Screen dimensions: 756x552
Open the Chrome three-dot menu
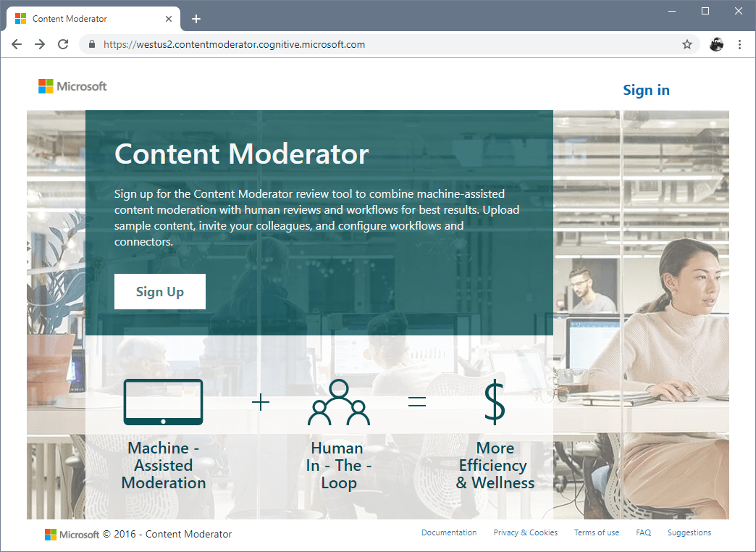pos(739,44)
